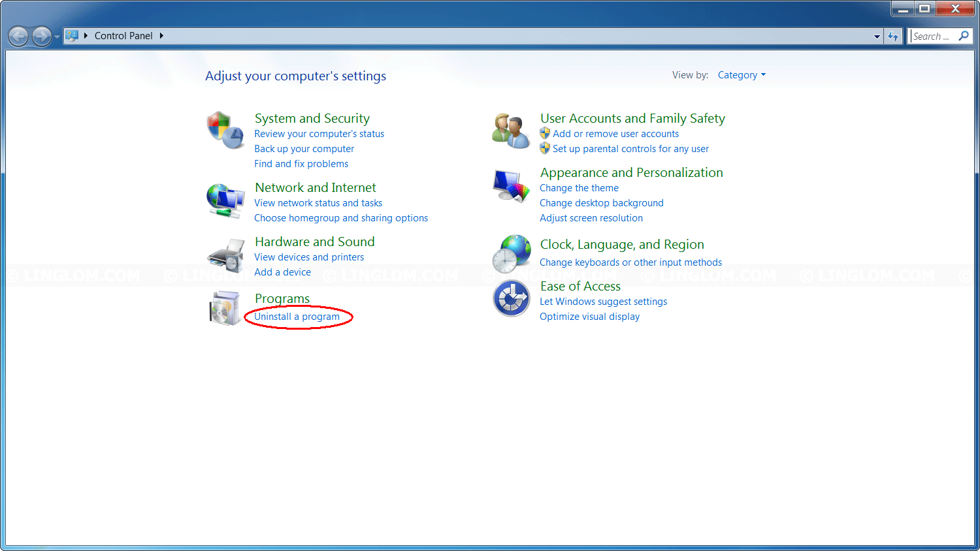Open the Hardware and Sound printer icon
Viewport: 980px width, 551px height.
click(225, 256)
